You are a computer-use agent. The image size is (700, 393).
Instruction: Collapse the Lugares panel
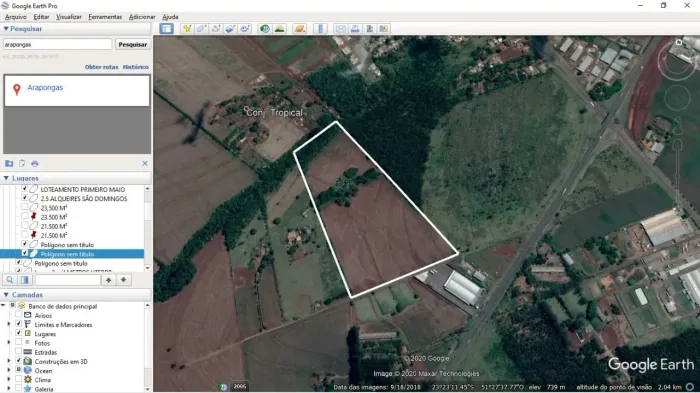[6, 178]
